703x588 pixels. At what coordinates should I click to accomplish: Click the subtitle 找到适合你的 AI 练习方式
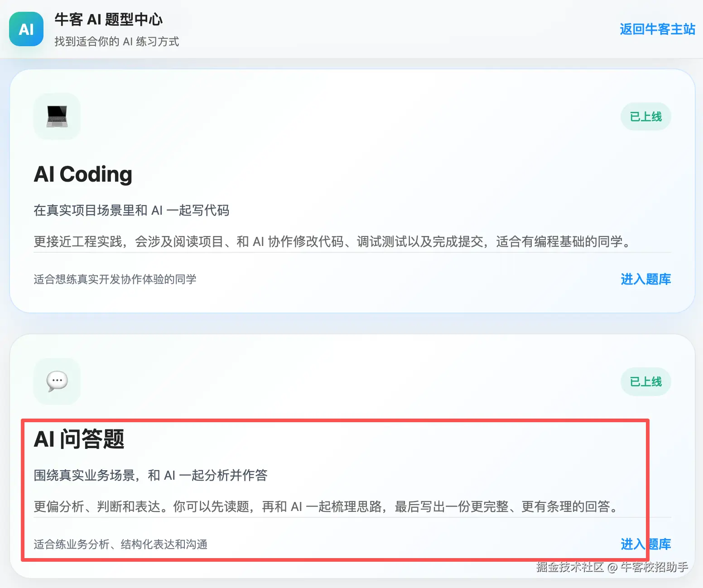click(117, 42)
